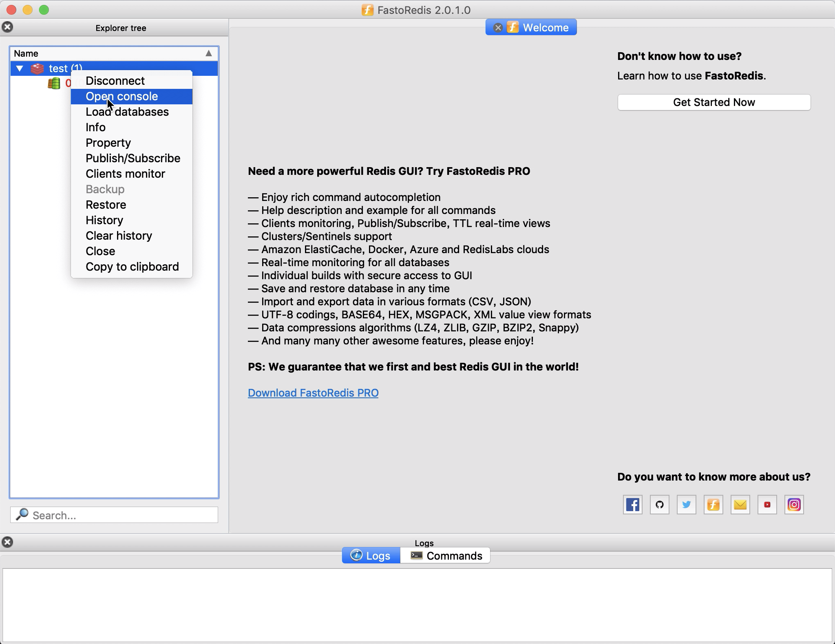The image size is (835, 644).
Task: Click inside the logs text area
Action: pyautogui.click(x=417, y=604)
